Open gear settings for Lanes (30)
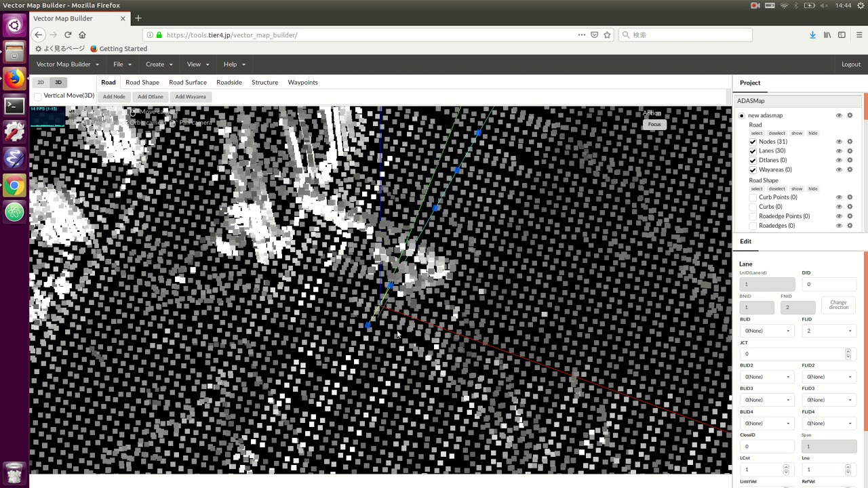Screen dimensions: 868x488 click(850, 151)
